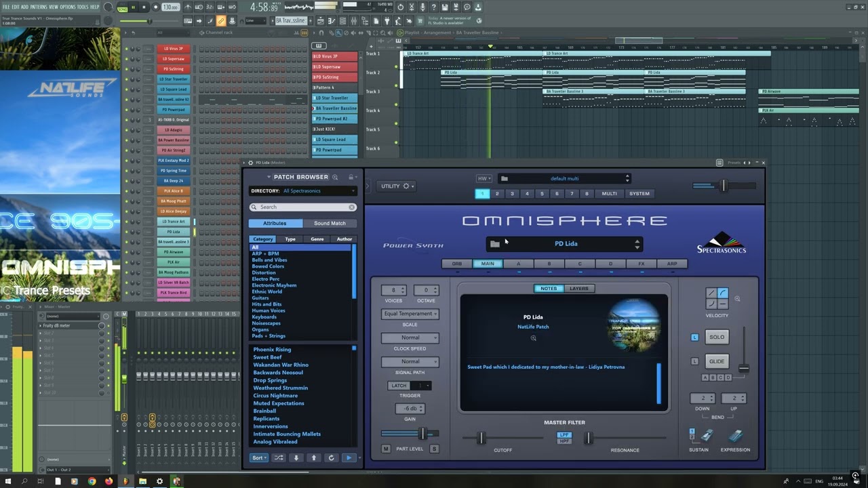This screenshot has width=868, height=488.
Task: Click the SYSTEM button
Action: pos(639,194)
